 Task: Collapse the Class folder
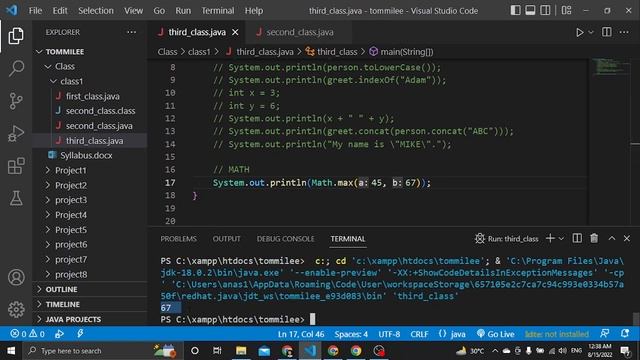click(60, 66)
